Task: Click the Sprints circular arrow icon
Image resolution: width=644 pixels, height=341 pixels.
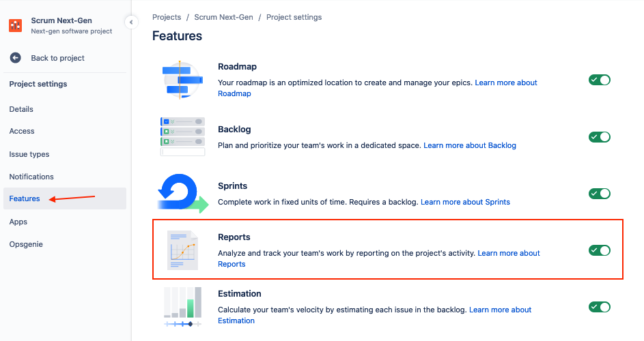Action: click(x=182, y=193)
